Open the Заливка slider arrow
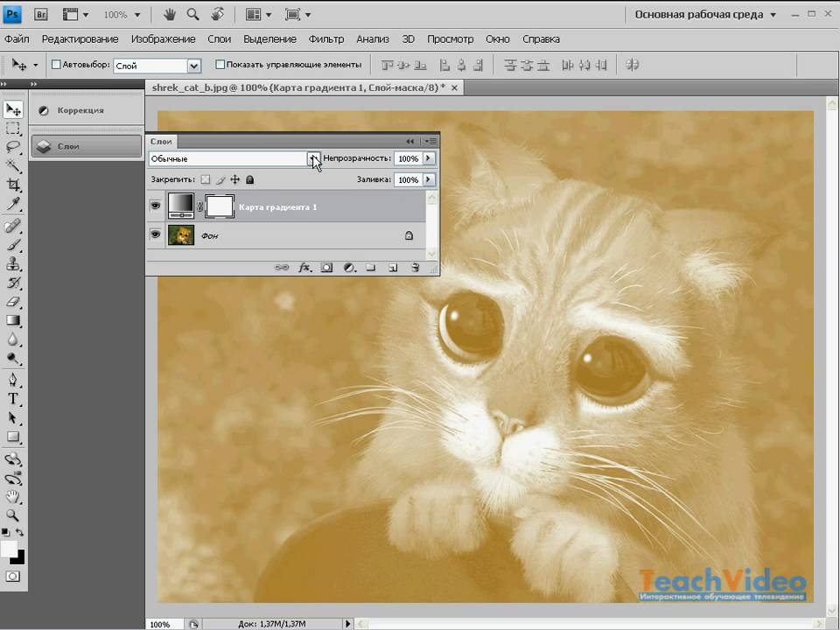840x630 pixels. point(429,179)
